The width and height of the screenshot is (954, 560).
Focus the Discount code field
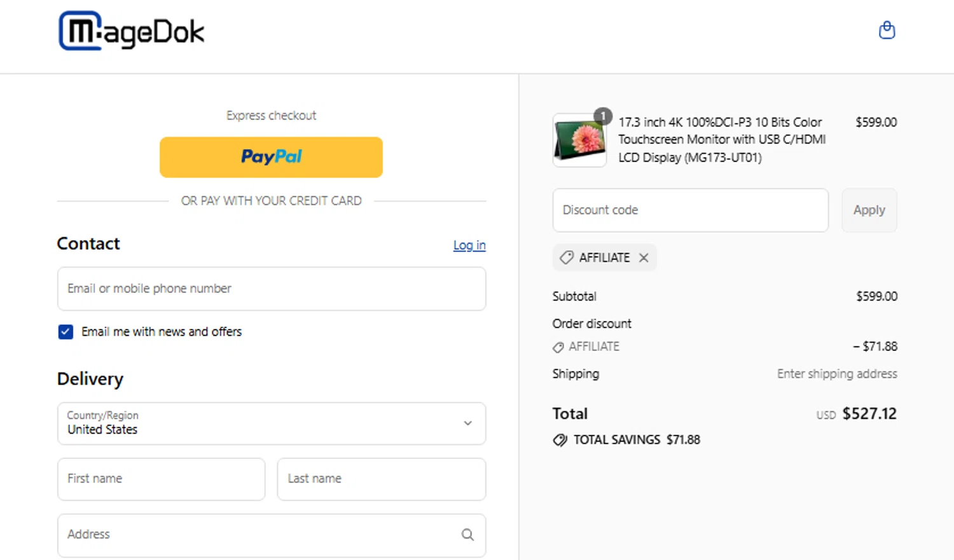coord(690,210)
